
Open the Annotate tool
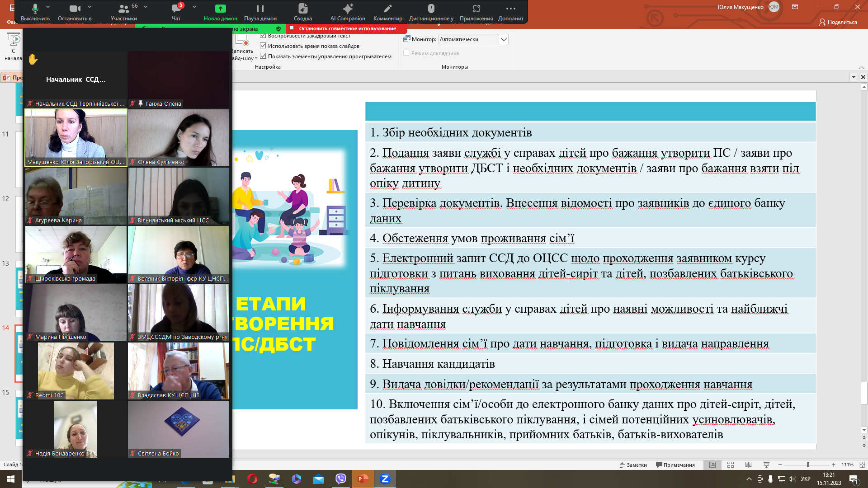[x=388, y=12]
